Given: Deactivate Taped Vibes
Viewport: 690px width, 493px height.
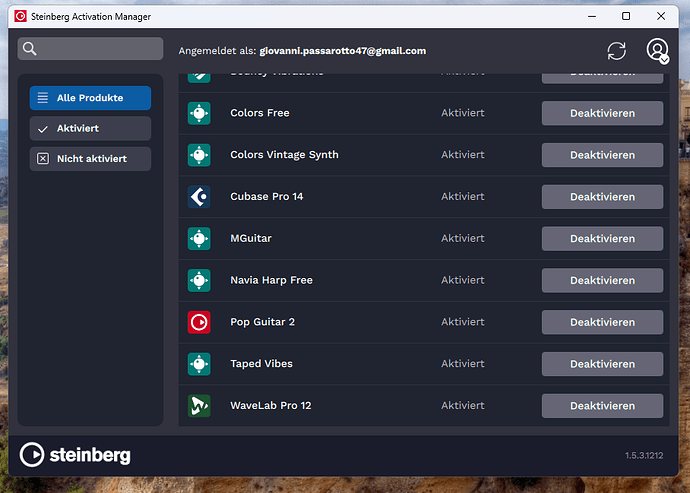Looking at the screenshot, I should [602, 364].
